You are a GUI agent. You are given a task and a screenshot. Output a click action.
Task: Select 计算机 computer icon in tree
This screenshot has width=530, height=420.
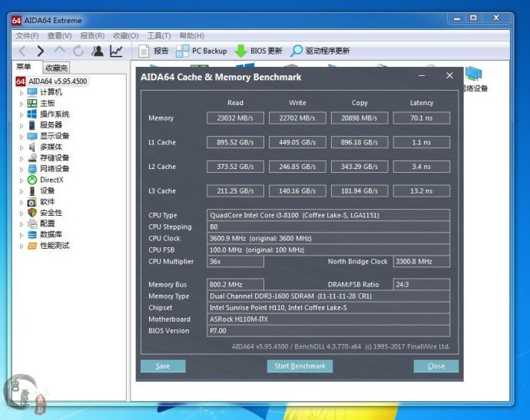point(32,92)
